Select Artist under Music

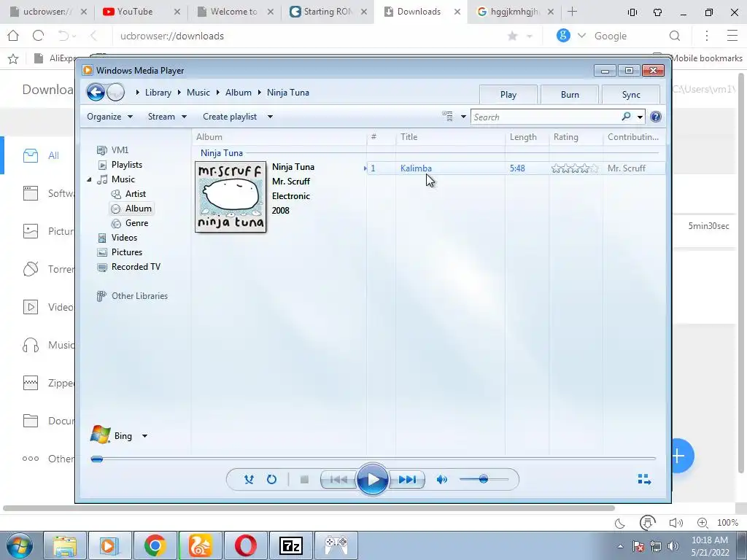pos(128,194)
